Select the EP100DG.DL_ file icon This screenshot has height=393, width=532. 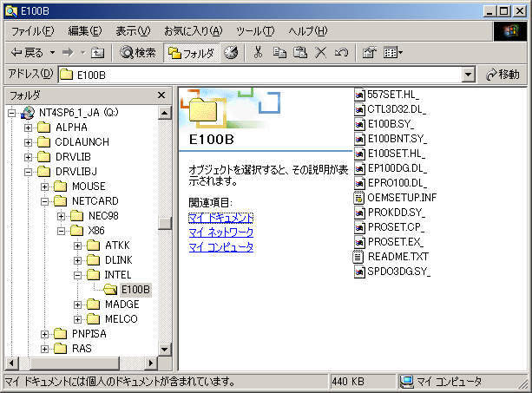pyautogui.click(x=359, y=168)
